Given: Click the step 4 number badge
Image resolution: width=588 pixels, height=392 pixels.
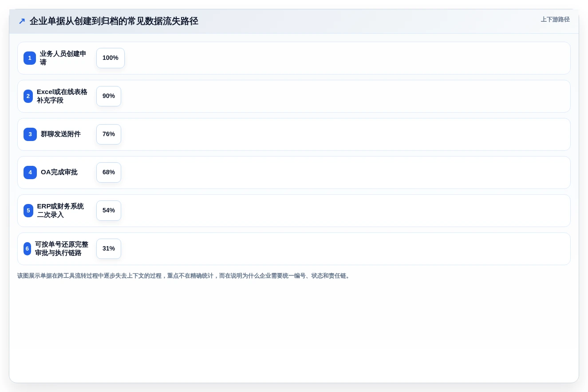Looking at the screenshot, I should [x=30, y=172].
